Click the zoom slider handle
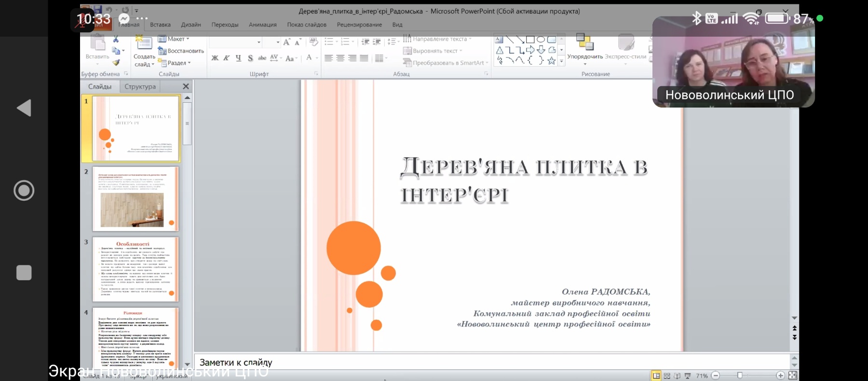 (x=740, y=375)
